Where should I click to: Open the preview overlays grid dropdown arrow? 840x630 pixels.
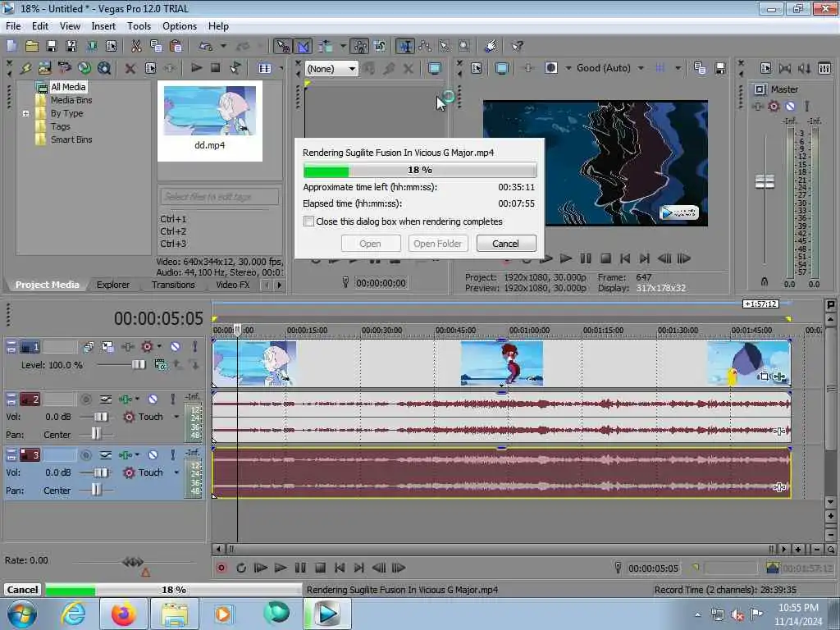678,68
